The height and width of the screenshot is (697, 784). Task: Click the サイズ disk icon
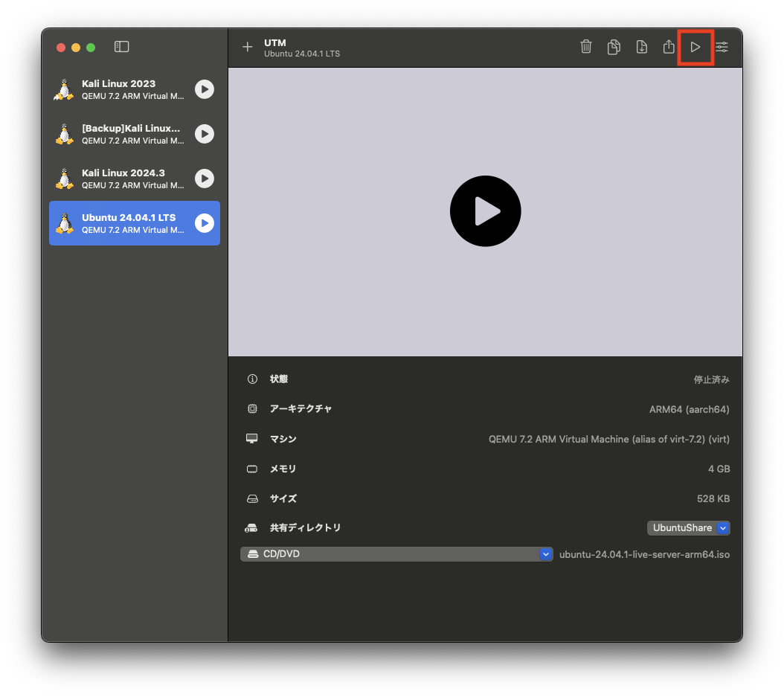click(x=252, y=498)
